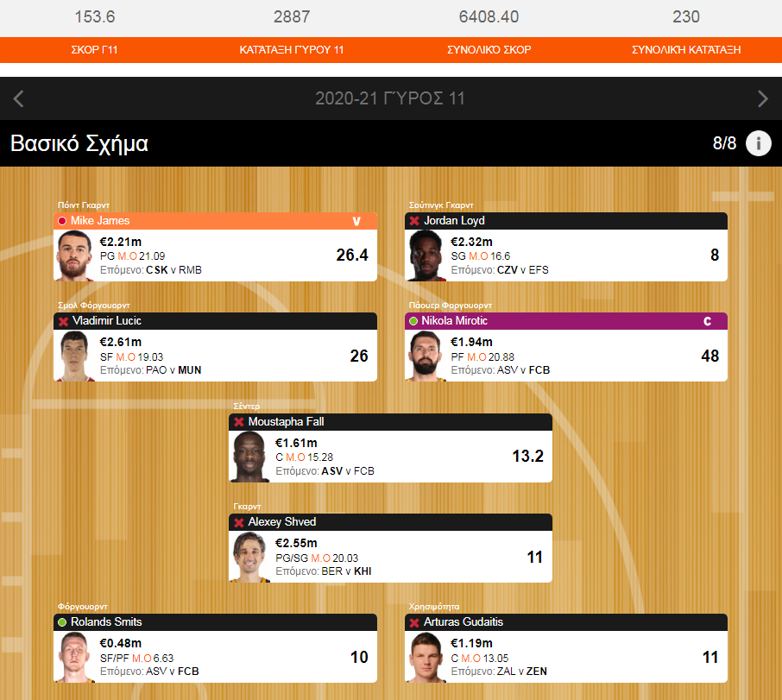782x700 pixels.
Task: Click vice-captain V badge on Mike James
Action: [356, 221]
